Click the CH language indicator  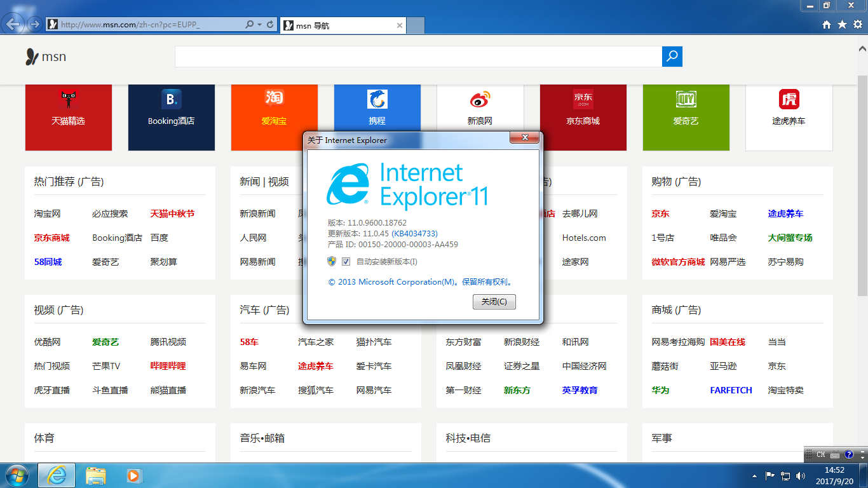click(x=820, y=454)
